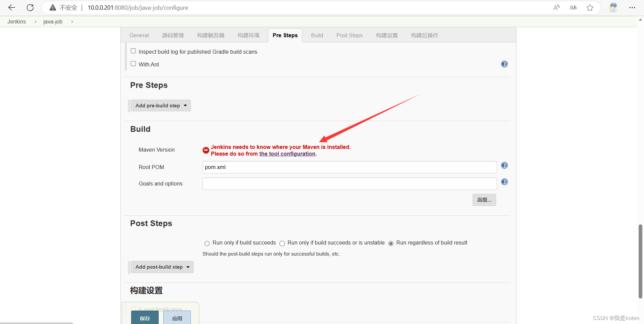Enable Inspect build log for Gradle scans
Screen dimensions: 644x324
[133, 51]
